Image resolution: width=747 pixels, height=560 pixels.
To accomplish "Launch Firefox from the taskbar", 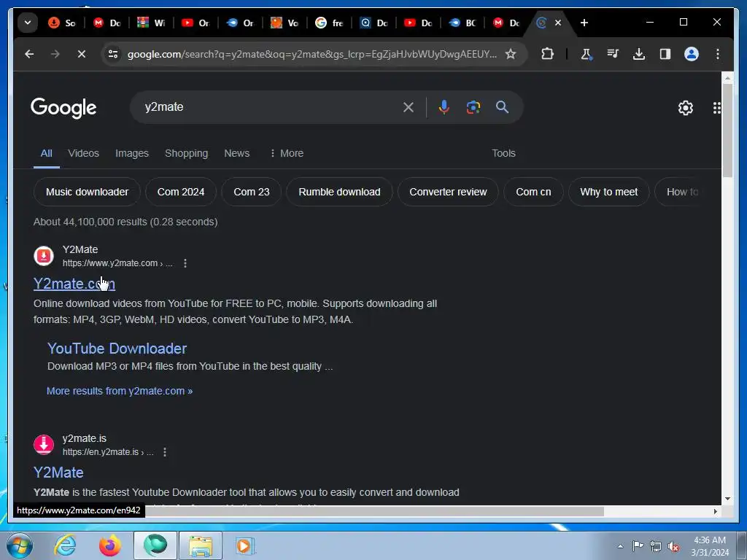I will click(x=110, y=545).
